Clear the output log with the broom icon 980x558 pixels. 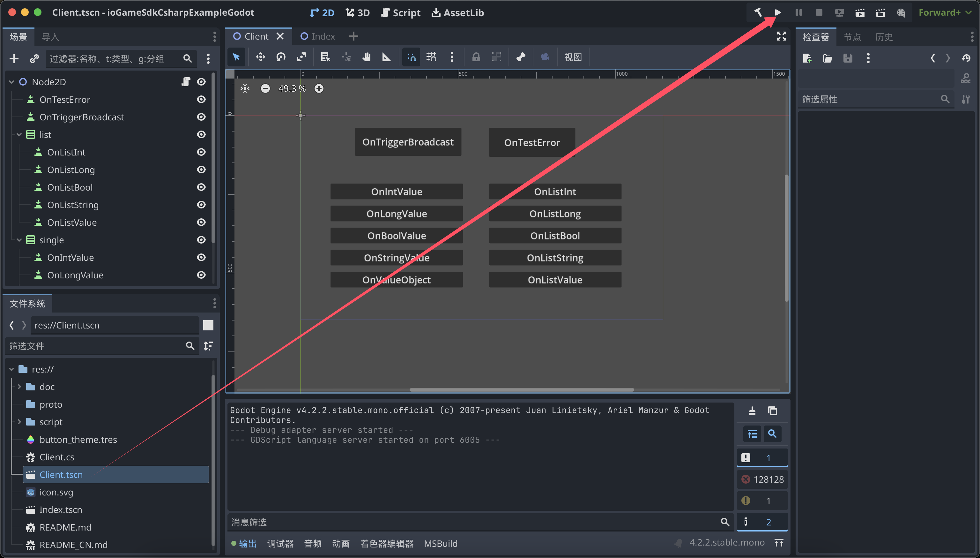click(752, 411)
